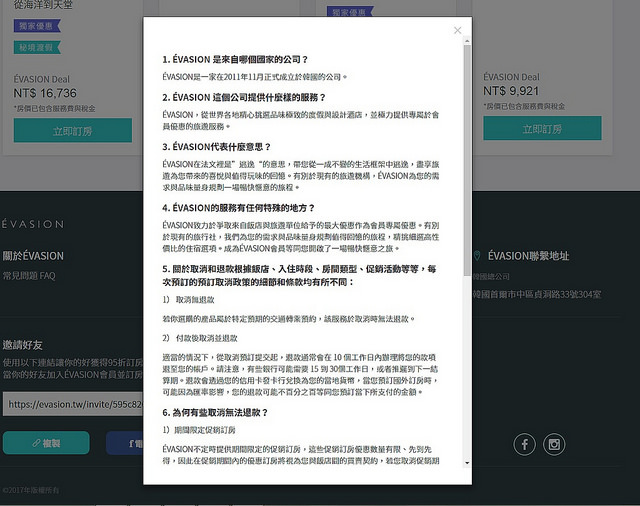The image size is (640, 506).
Task: Click the heading 3. ÉVASION代表什麼意思？
Action: click(x=217, y=147)
